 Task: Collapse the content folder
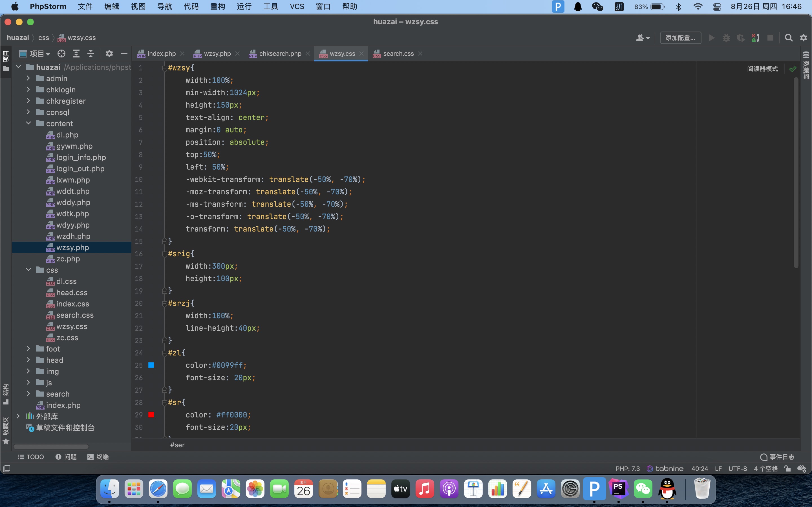[28, 123]
